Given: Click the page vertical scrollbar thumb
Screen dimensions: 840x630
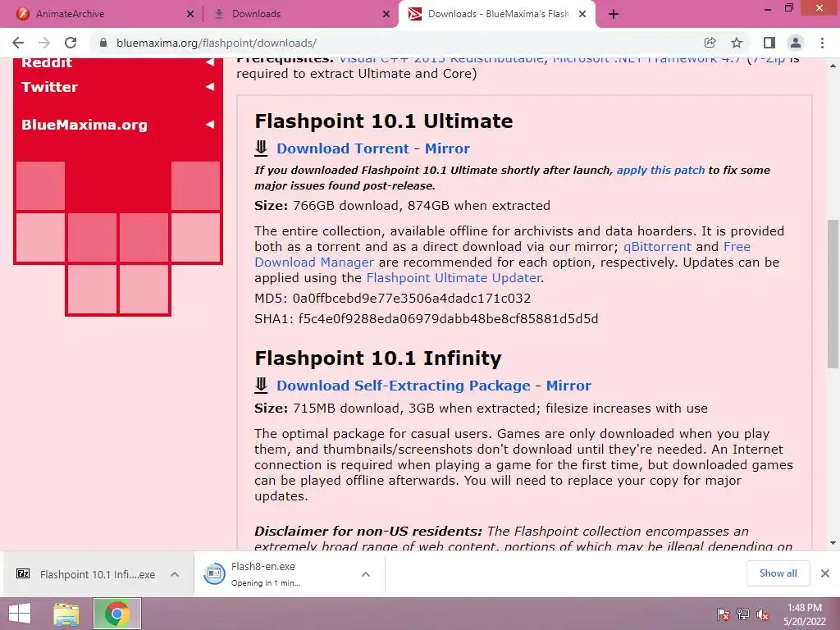Looking at the screenshot, I should point(833,294).
